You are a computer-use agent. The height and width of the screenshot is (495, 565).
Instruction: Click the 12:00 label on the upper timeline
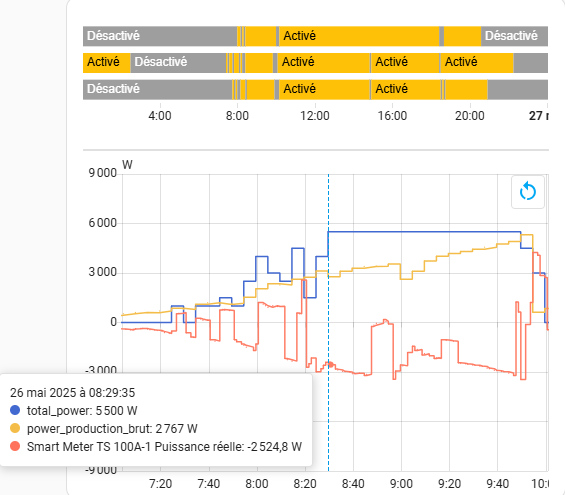(315, 116)
